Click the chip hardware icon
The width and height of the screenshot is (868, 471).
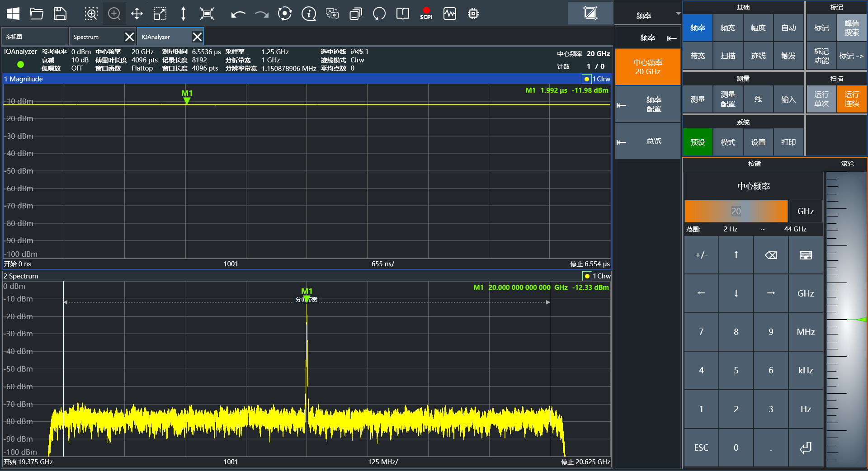pyautogui.click(x=473, y=14)
